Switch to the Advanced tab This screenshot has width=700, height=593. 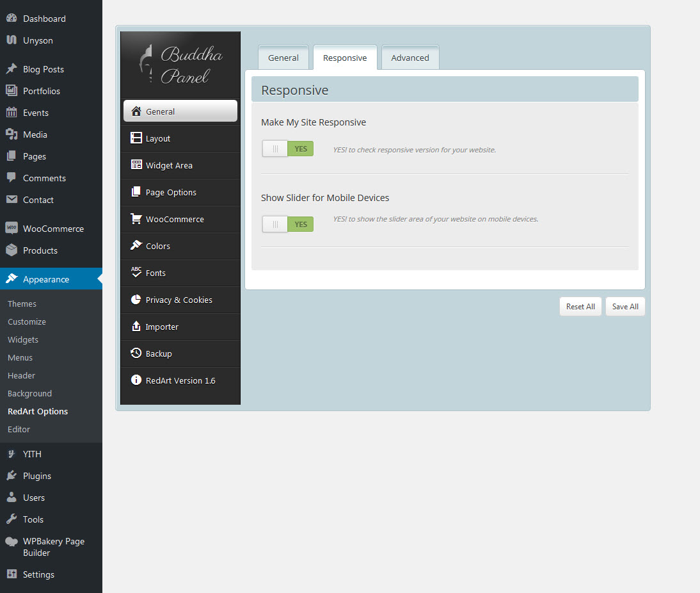coord(410,57)
